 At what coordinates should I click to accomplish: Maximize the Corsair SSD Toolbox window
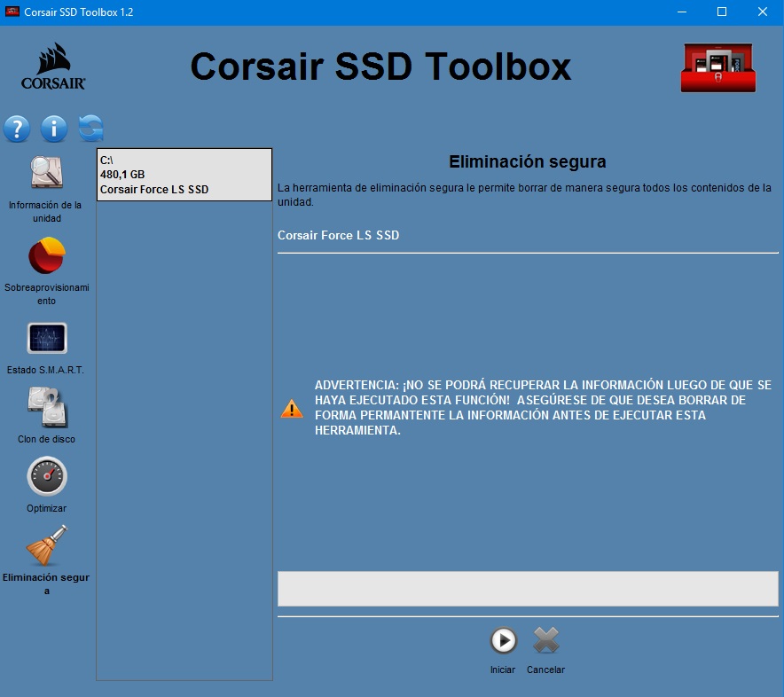point(721,12)
